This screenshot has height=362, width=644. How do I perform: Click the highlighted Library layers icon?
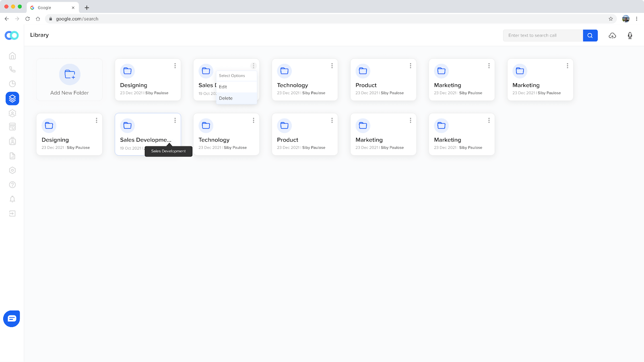coord(12,98)
